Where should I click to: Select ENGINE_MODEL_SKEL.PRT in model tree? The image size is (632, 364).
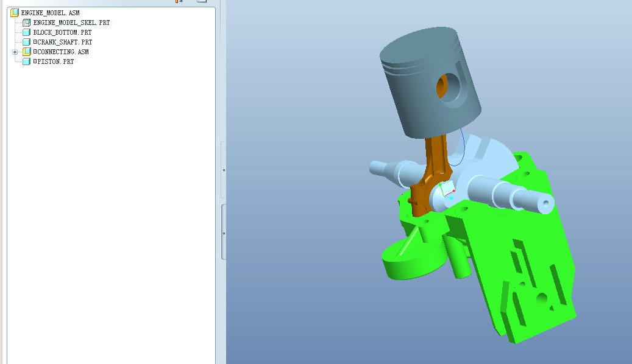pyautogui.click(x=71, y=23)
